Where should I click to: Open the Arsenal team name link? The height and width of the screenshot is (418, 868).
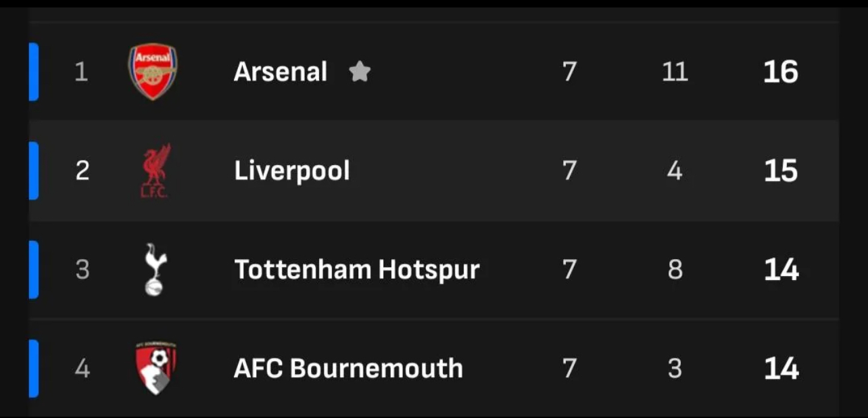point(281,72)
